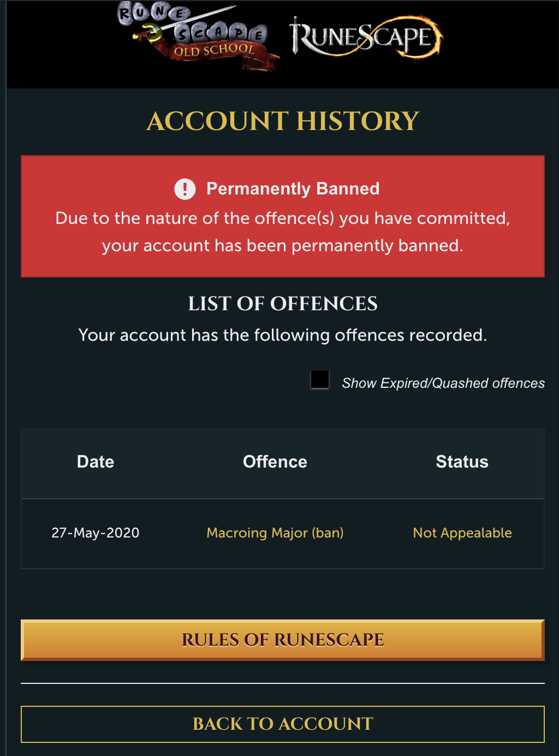Screen dimensions: 559x756
Task: Open the RuneScape logo
Action: pos(366,37)
